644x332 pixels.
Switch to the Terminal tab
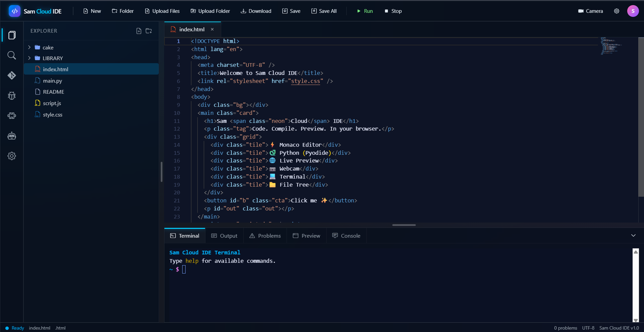click(185, 236)
